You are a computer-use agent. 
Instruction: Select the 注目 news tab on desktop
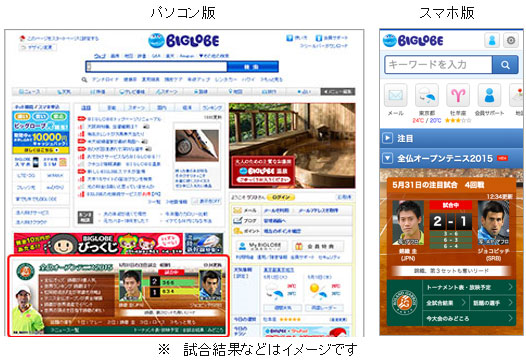click(87, 108)
